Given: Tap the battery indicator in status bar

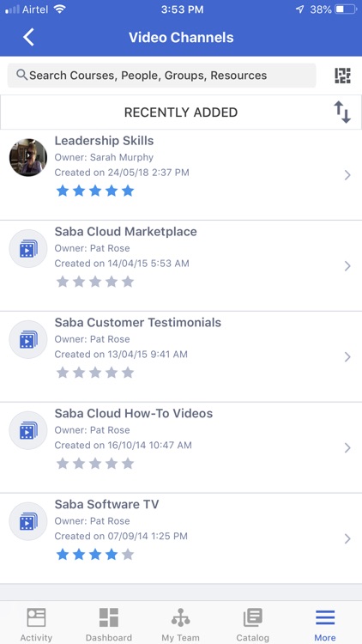Looking at the screenshot, I should click(347, 9).
